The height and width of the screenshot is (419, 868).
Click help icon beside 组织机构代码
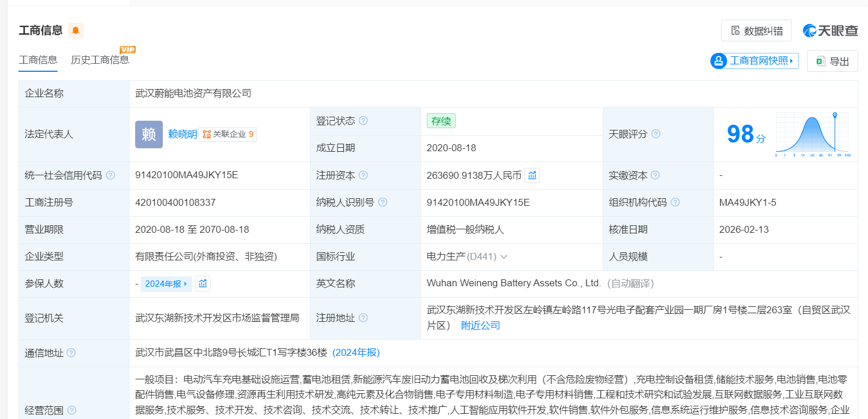675,202
